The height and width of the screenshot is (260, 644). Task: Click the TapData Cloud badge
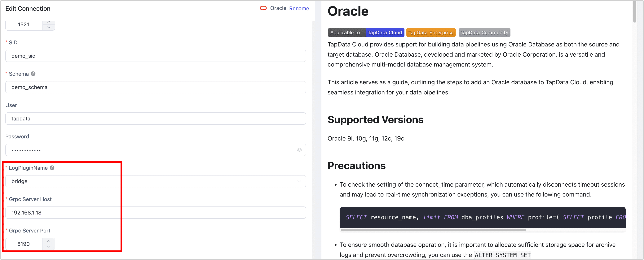click(x=385, y=33)
